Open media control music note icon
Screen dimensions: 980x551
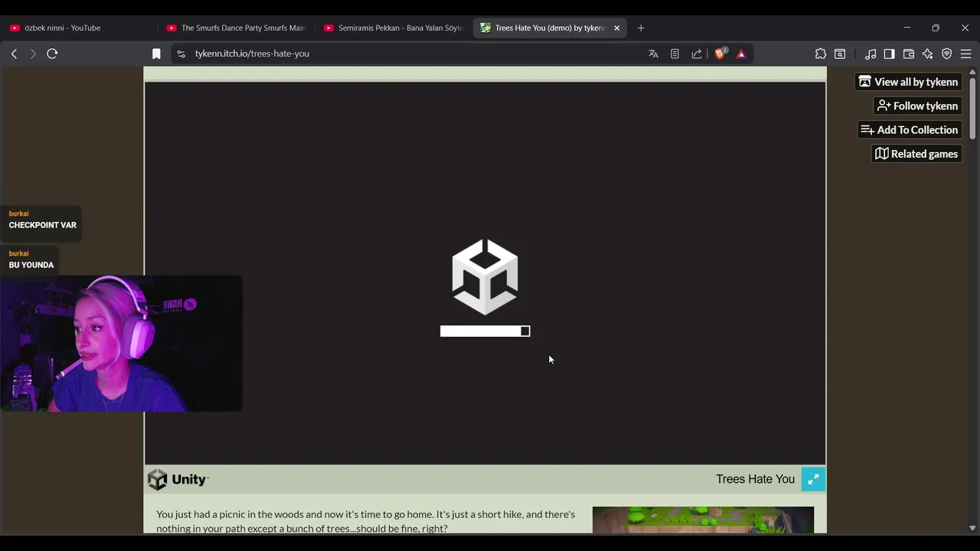(x=871, y=54)
